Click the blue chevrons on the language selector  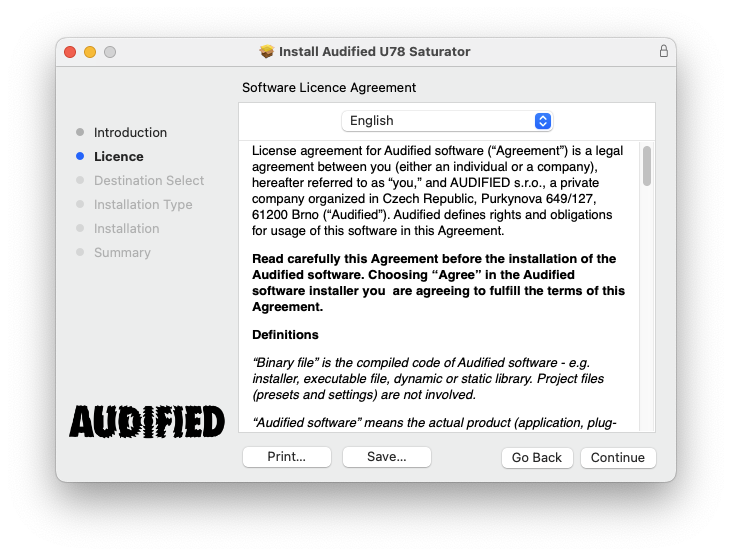[x=542, y=121]
